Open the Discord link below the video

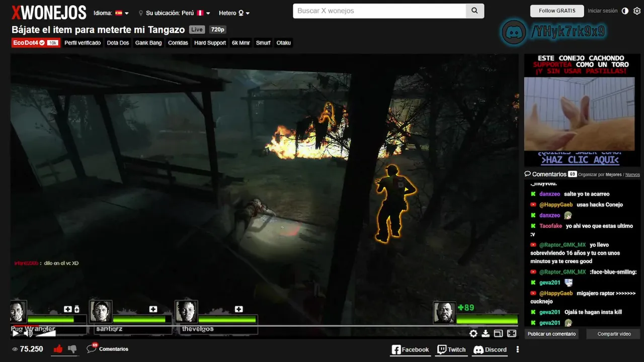[490, 349]
